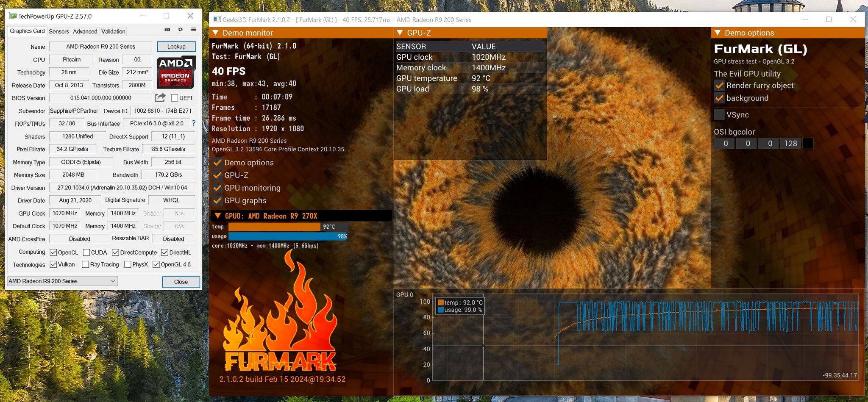Collapse the GPU0 AMD Radeon R9 270X section
Viewport: 868px width, 402px height.
tap(217, 216)
